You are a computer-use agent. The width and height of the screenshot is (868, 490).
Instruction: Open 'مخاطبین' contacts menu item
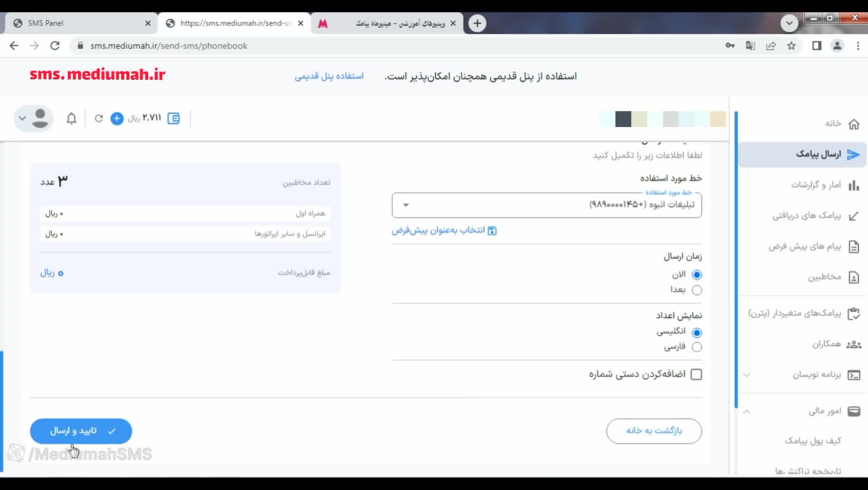824,277
